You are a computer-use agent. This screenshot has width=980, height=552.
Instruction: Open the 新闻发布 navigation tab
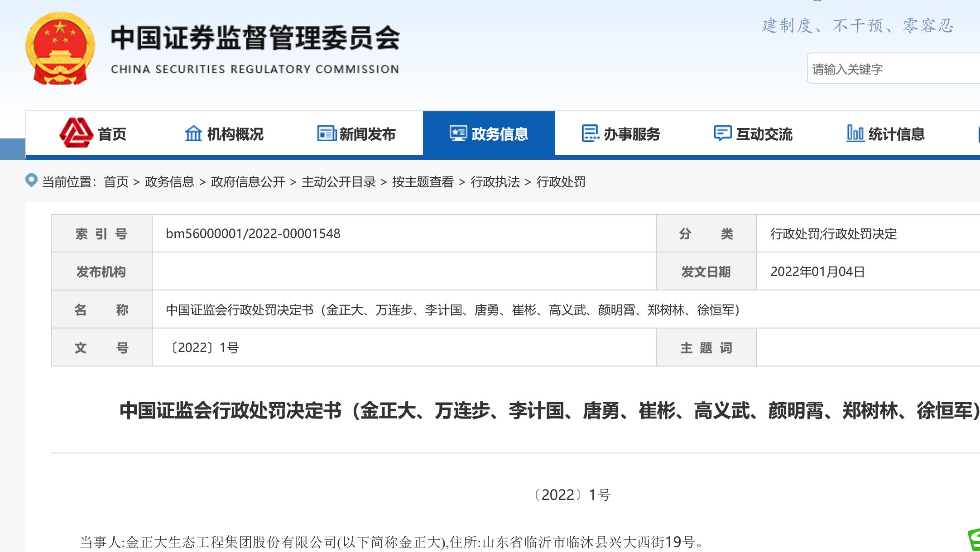pyautogui.click(x=357, y=133)
